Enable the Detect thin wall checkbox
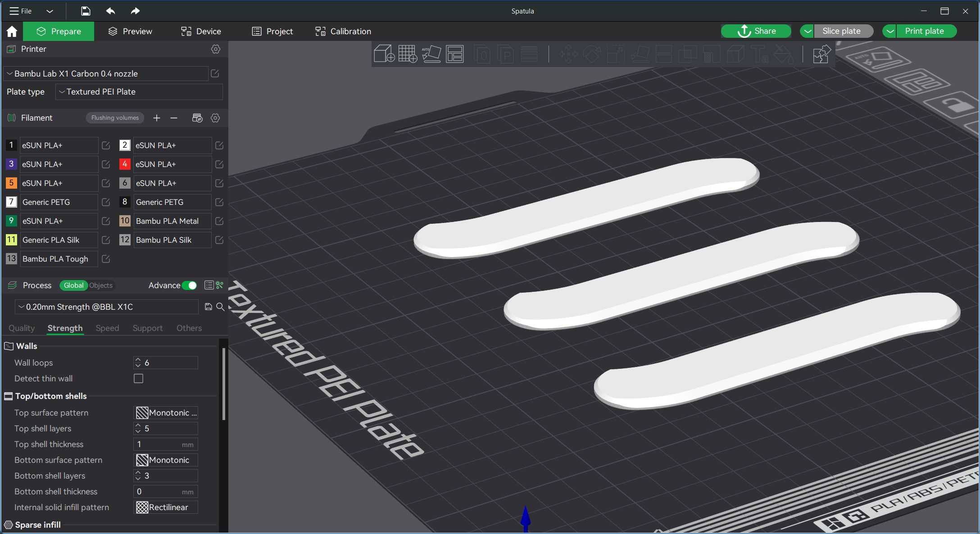This screenshot has height=534, width=980. 139,379
